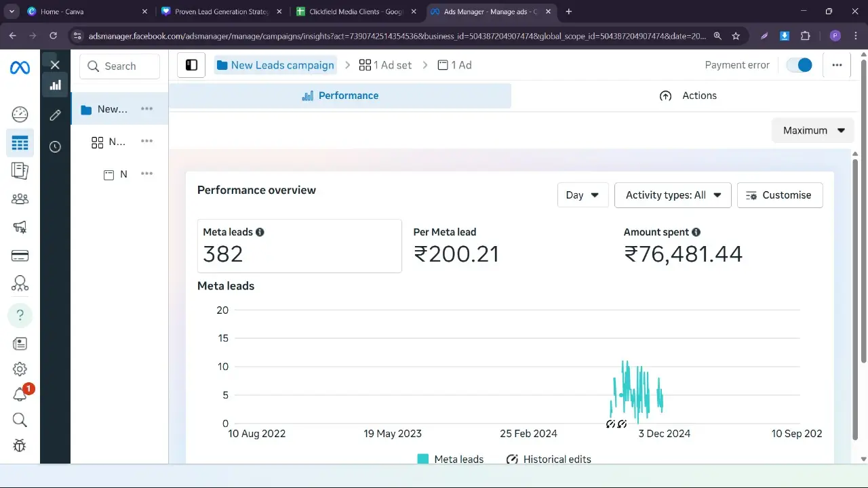868x488 pixels.
Task: Click the Meta logo icon
Action: pyautogui.click(x=20, y=68)
